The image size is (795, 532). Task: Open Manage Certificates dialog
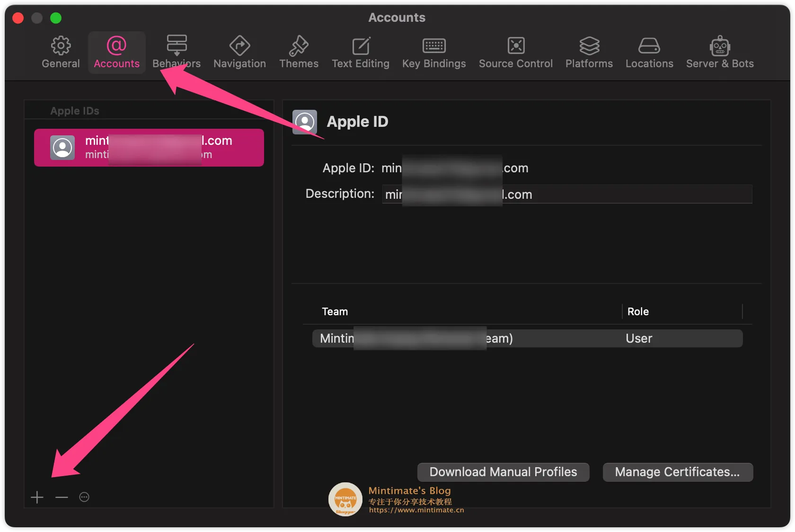pos(678,472)
